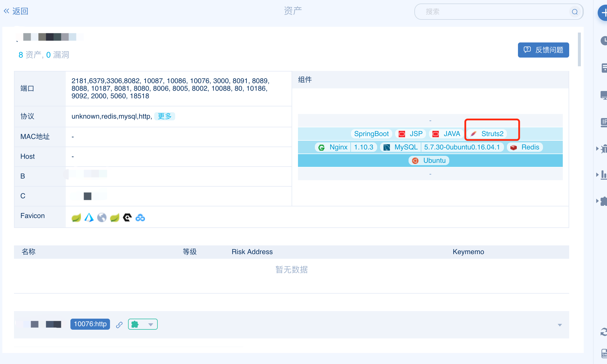607x364 pixels.
Task: Open the link icon beside 10076:http
Action: tap(119, 325)
